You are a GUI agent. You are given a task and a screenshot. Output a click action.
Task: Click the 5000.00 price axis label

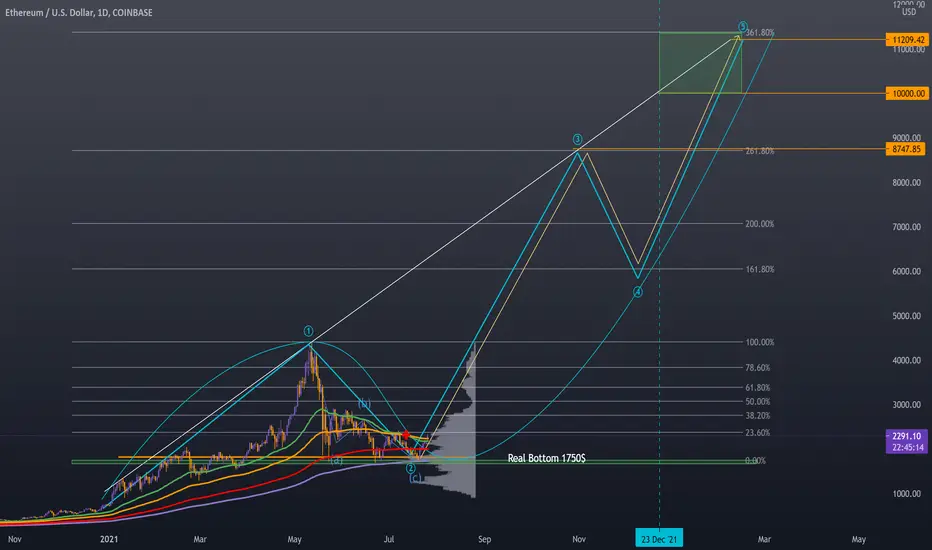tap(906, 316)
